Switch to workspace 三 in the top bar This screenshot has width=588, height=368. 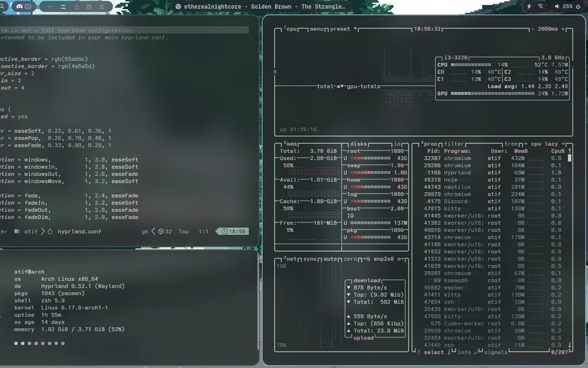(76, 7)
